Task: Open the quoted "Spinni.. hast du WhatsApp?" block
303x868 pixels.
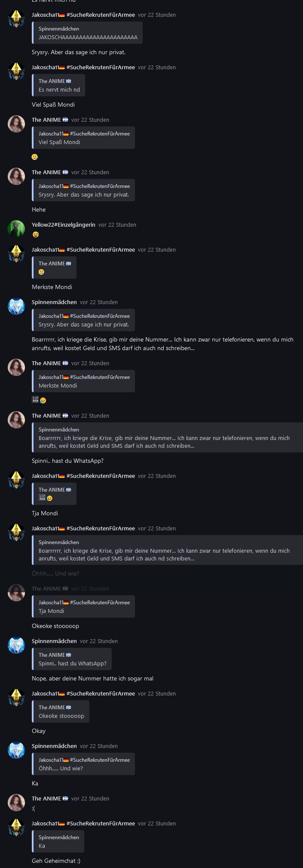Action: point(72,659)
